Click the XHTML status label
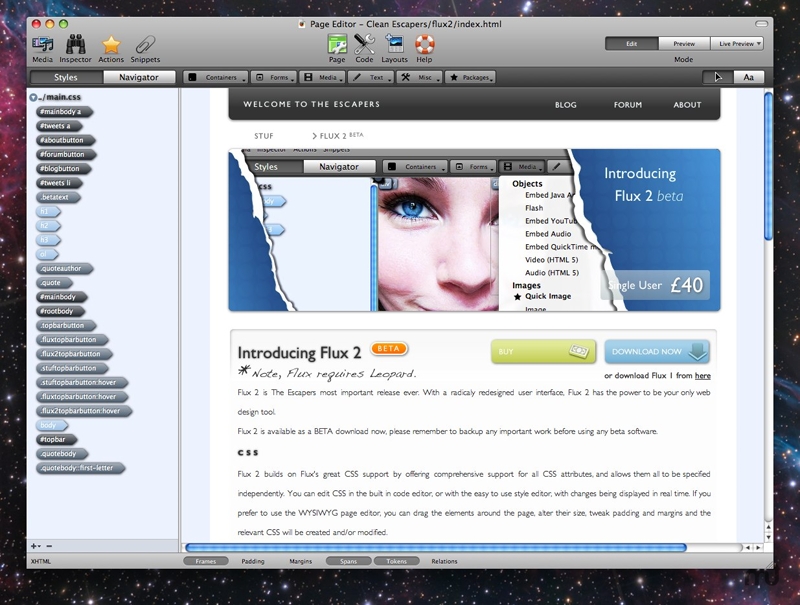800x605 pixels. tap(41, 562)
